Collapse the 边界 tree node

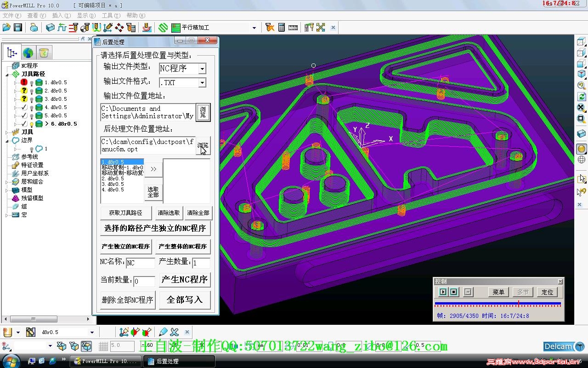pos(7,140)
